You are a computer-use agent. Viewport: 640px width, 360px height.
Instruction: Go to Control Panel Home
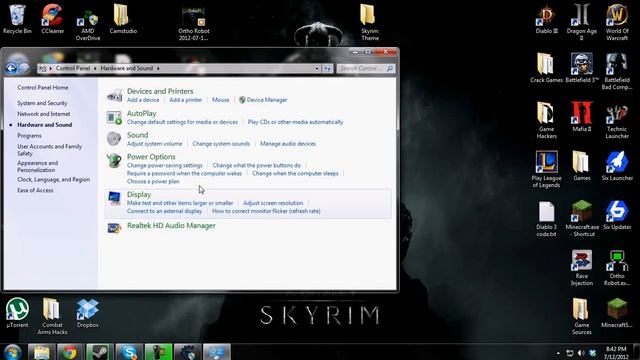[42, 87]
